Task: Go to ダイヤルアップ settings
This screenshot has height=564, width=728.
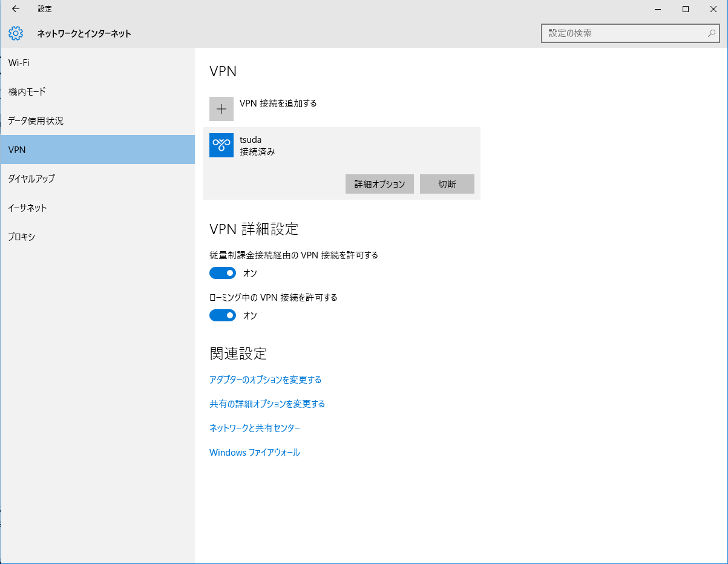Action: tap(31, 179)
